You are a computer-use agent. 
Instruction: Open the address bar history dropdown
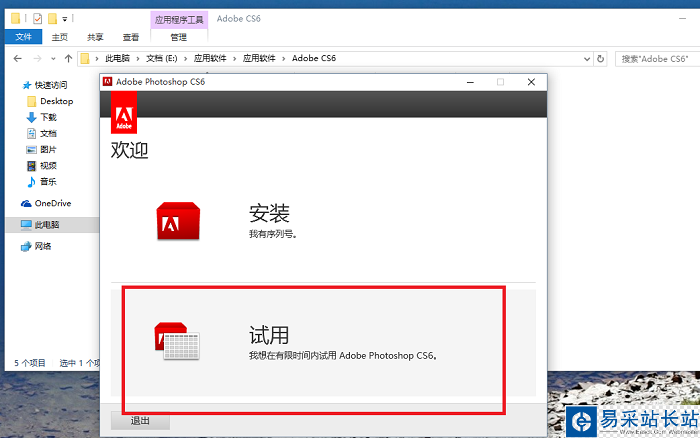tap(587, 58)
